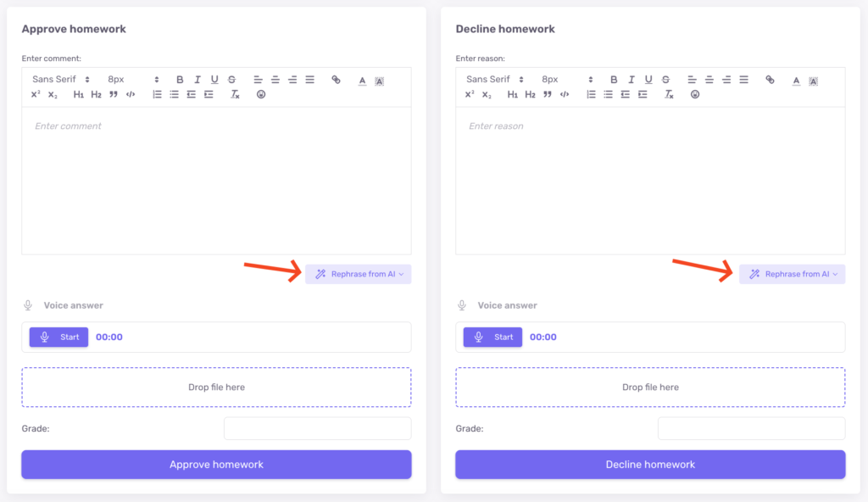
Task: Start voice recording in the Decline panel
Action: pyautogui.click(x=492, y=337)
